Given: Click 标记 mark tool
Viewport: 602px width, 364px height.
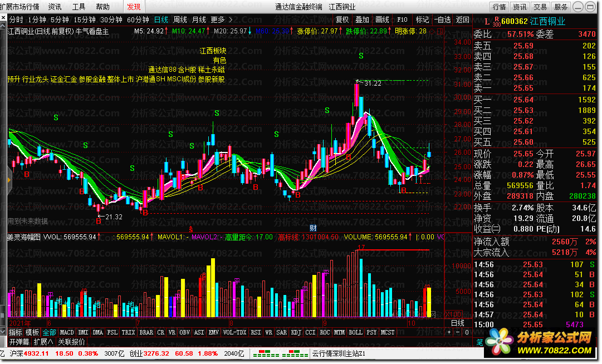Looking at the screenshot, I should point(422,19).
